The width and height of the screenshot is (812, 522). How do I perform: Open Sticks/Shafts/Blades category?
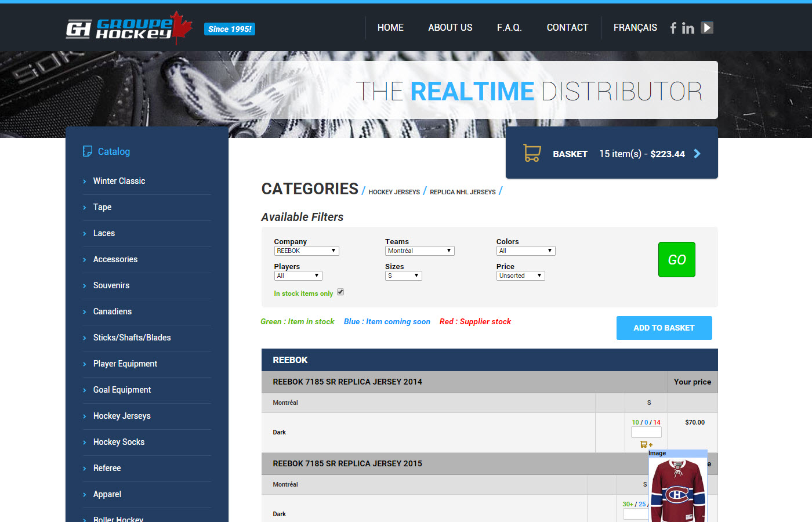[x=132, y=338]
